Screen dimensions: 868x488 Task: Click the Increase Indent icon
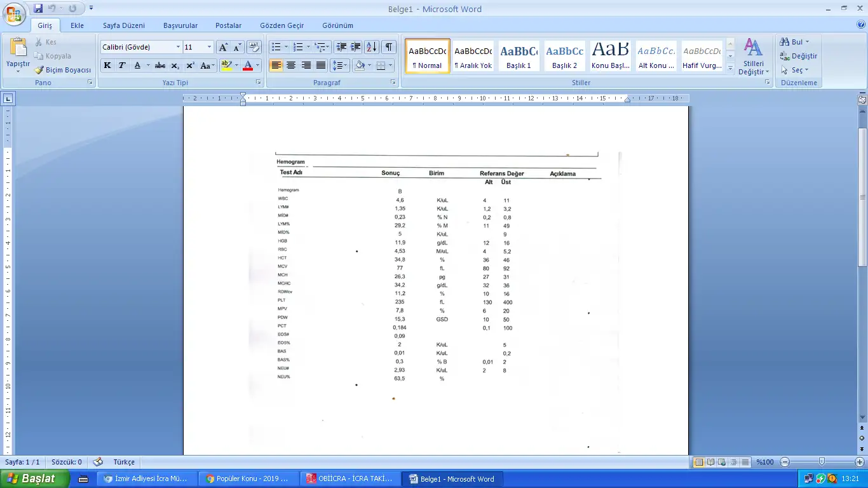pyautogui.click(x=356, y=47)
